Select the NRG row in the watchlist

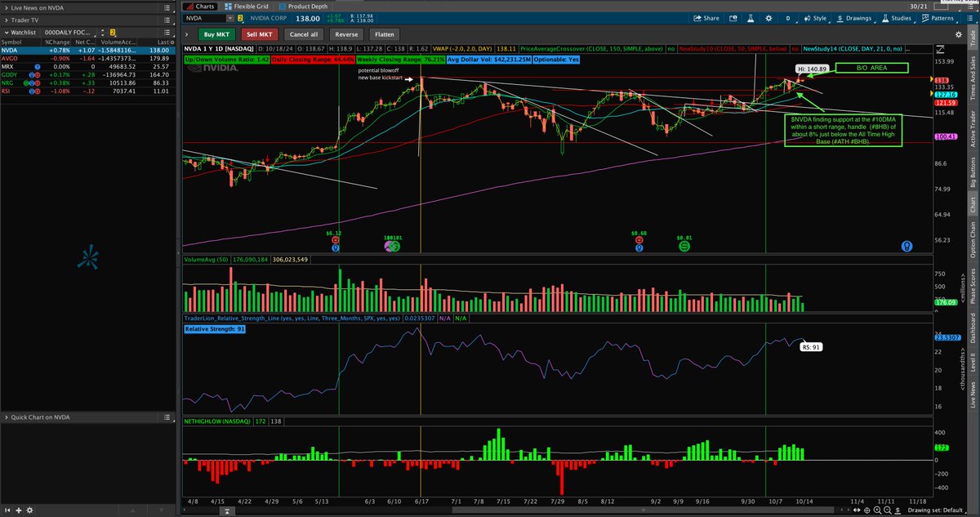point(88,82)
